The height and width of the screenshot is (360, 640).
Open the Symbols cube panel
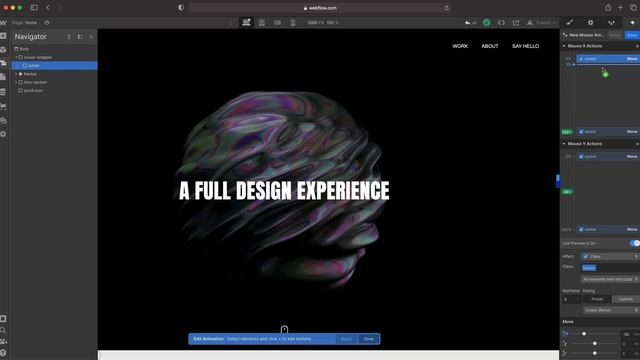3,49
